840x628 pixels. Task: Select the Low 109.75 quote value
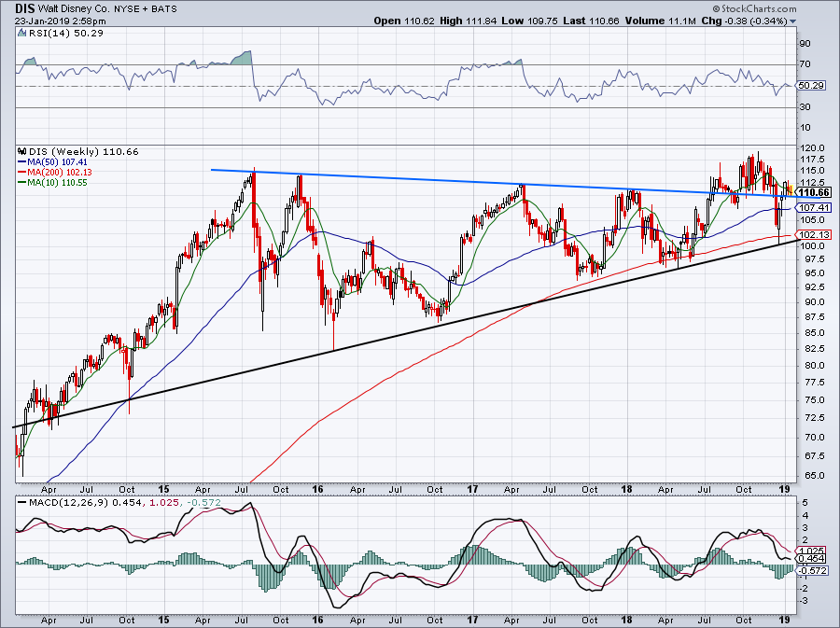point(529,21)
